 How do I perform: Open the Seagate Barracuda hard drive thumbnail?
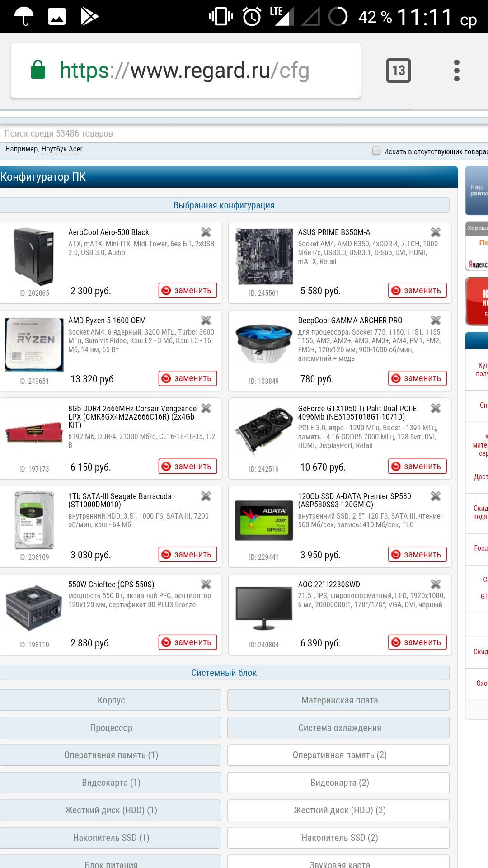click(x=34, y=520)
